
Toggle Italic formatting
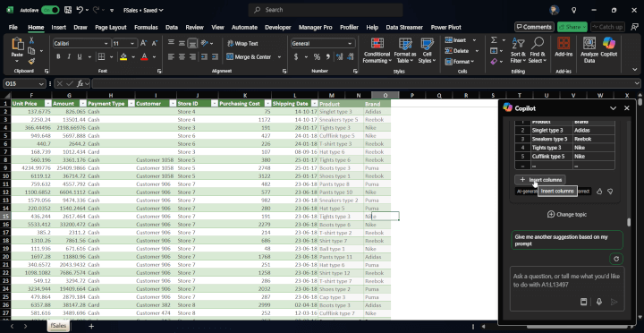coord(69,56)
